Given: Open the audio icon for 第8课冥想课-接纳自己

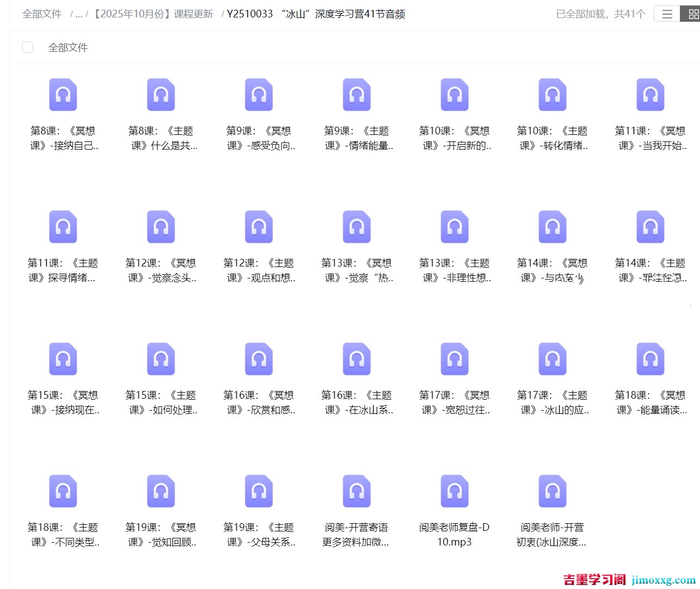Looking at the screenshot, I should tap(63, 94).
